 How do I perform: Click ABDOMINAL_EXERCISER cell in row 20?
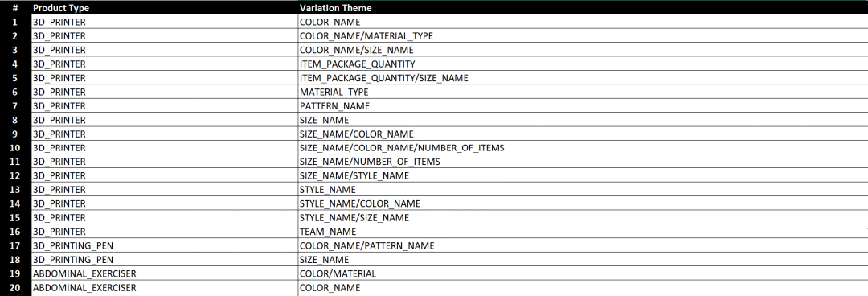click(x=165, y=288)
